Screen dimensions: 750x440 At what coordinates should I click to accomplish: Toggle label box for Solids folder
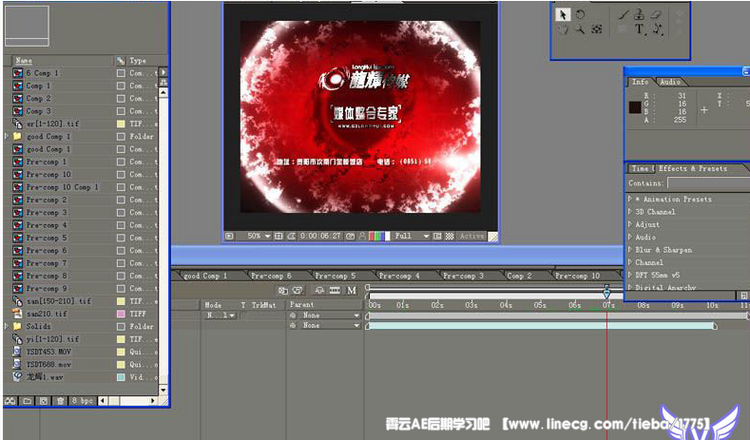121,327
